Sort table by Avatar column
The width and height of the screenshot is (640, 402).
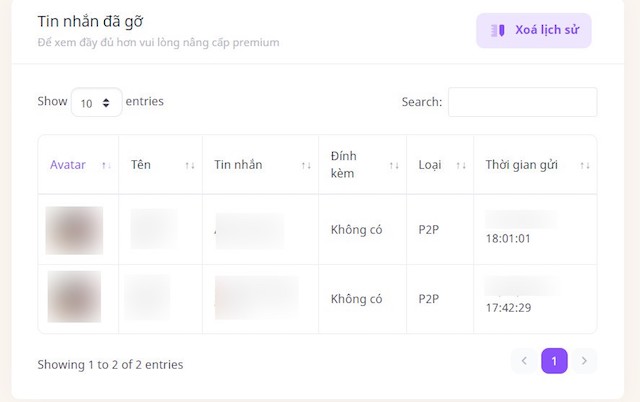point(106,165)
